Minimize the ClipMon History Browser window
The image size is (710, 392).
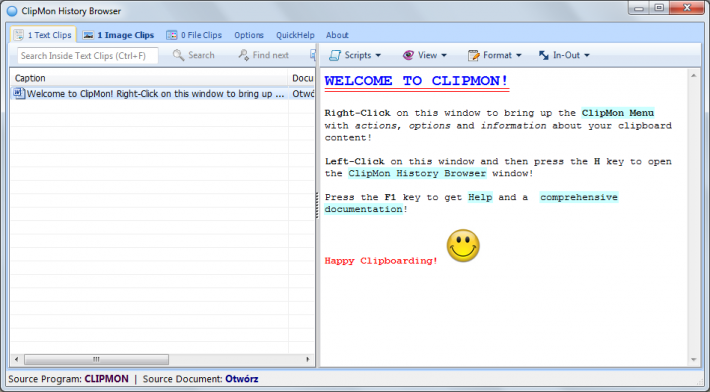click(639, 8)
